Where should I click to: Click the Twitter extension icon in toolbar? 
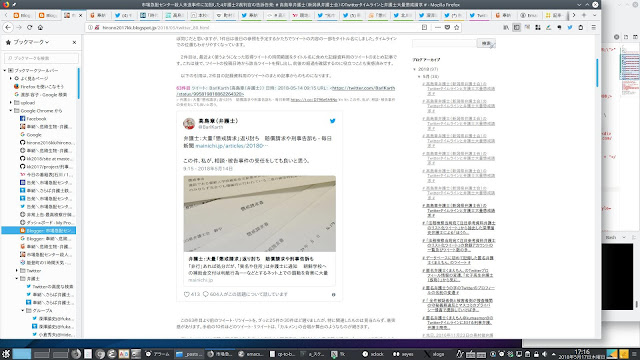click(x=570, y=27)
